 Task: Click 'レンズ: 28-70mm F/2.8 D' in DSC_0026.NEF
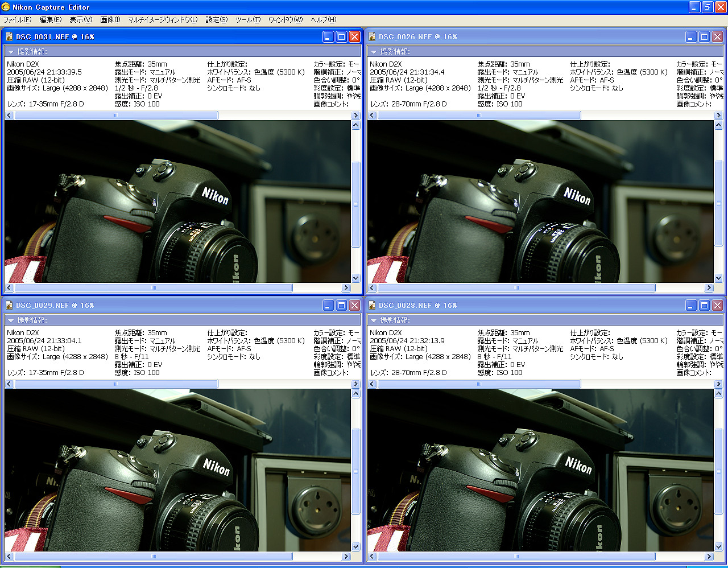point(408,104)
